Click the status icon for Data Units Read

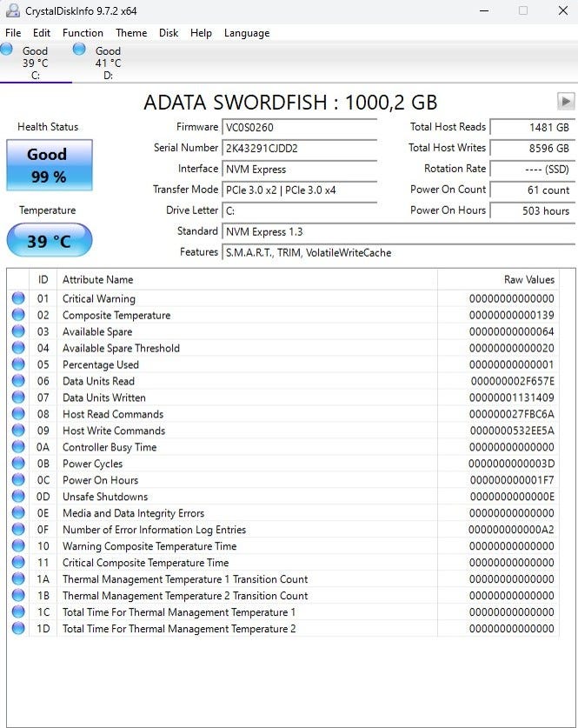(x=18, y=381)
